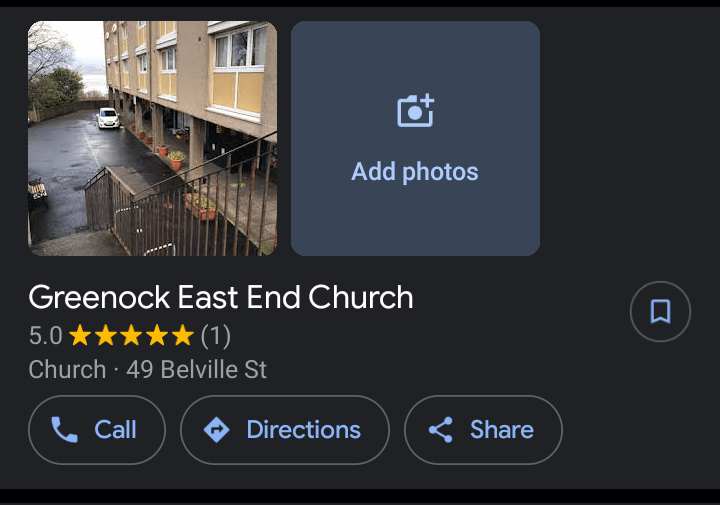Click the first yellow rating star

(x=80, y=335)
